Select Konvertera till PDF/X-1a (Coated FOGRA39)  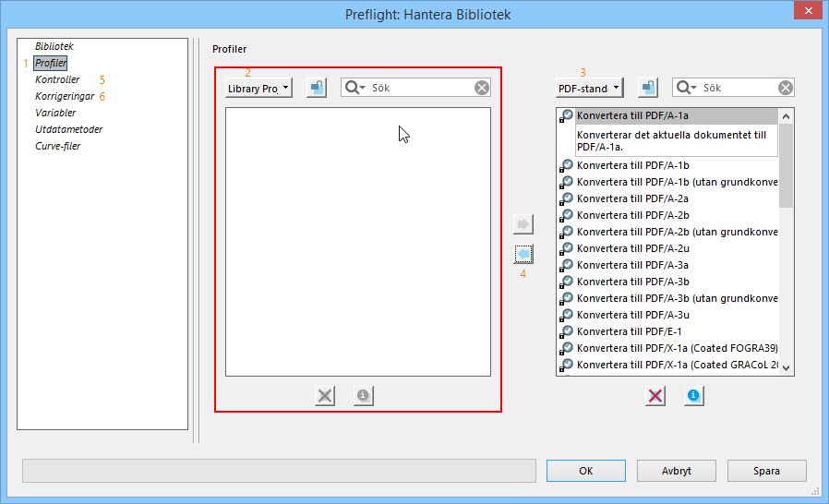(676, 349)
